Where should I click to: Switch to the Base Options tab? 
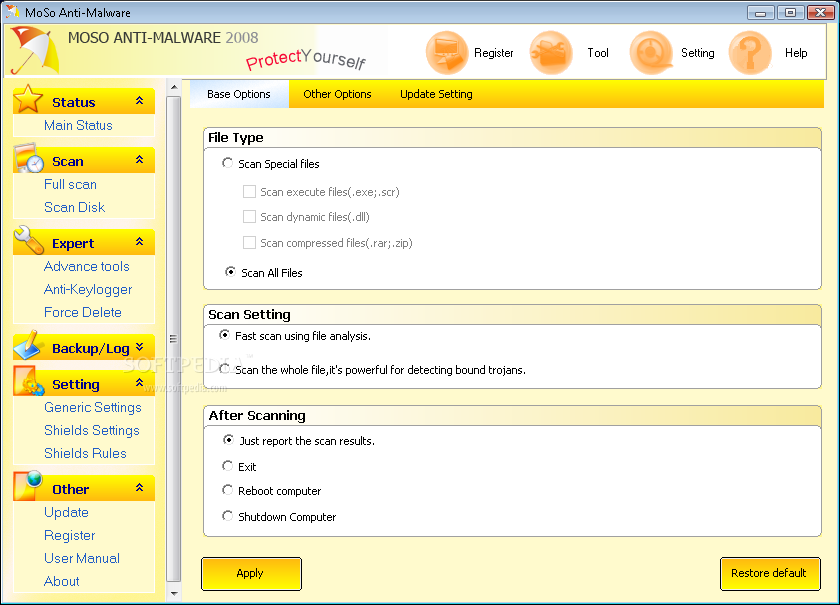(x=239, y=94)
